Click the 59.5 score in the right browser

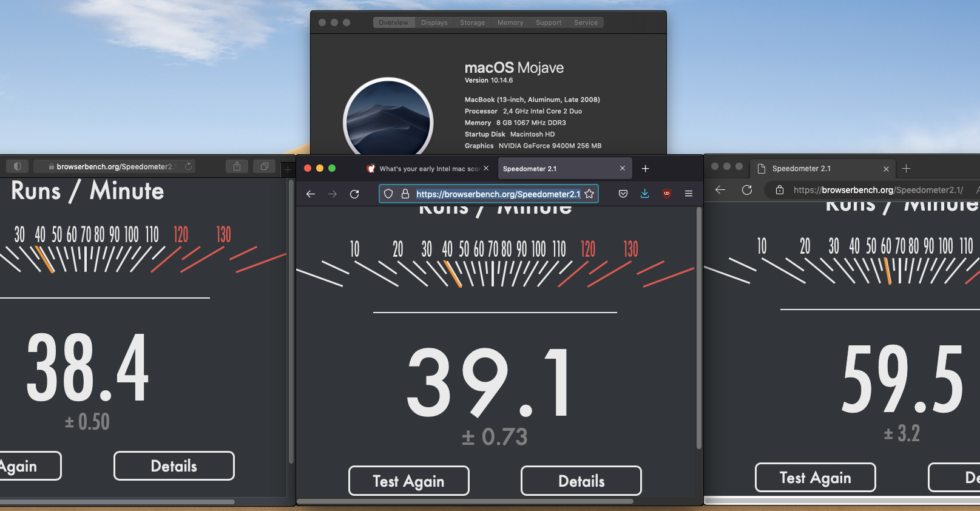tap(903, 379)
